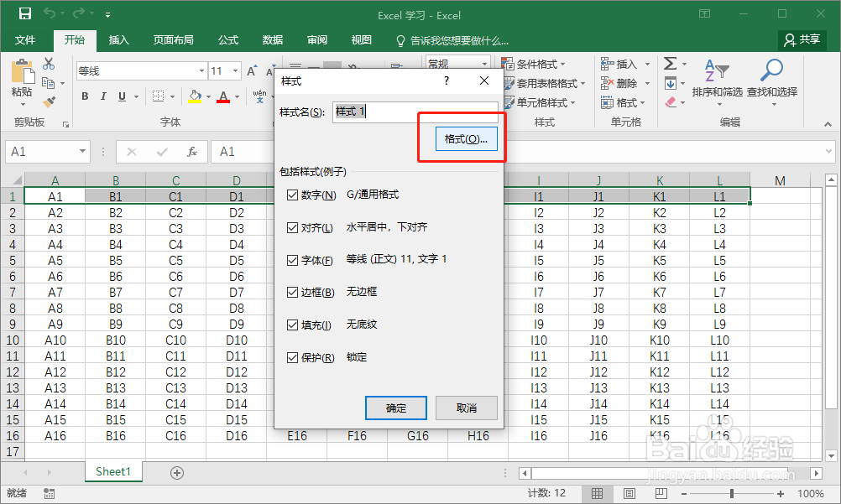Apply red font color A swatch
841x504 pixels.
click(x=223, y=96)
